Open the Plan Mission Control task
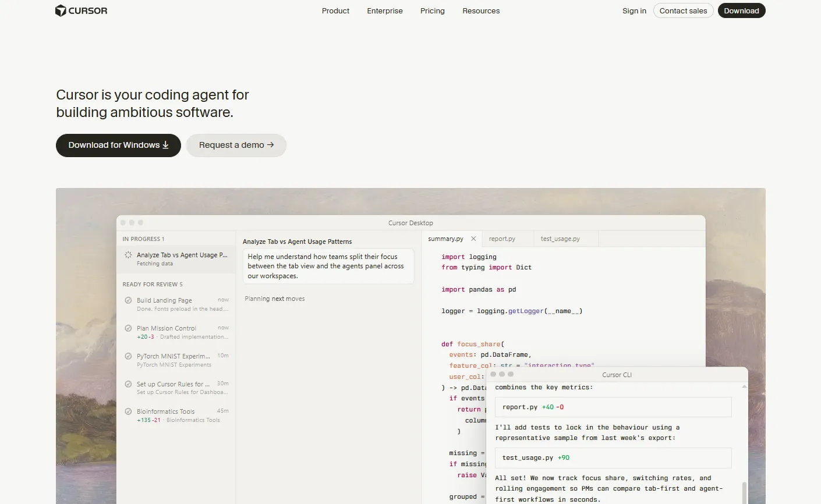Image resolution: width=821 pixels, height=504 pixels. (176, 332)
